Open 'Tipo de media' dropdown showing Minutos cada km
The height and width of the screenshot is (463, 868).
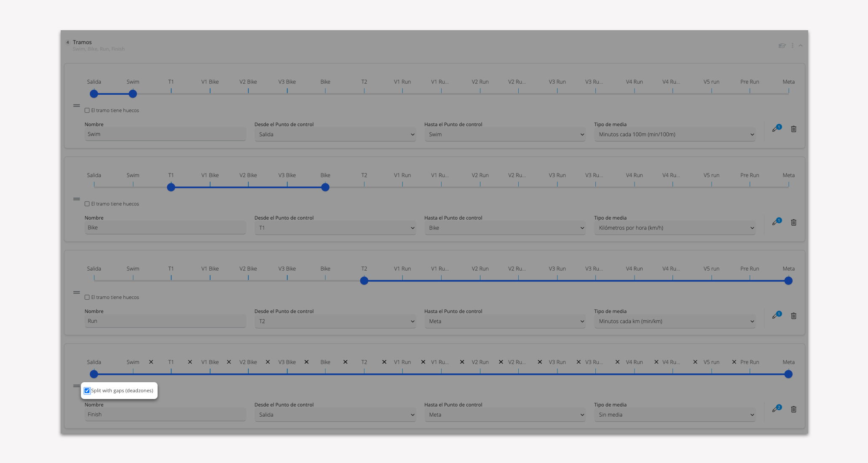coord(675,321)
